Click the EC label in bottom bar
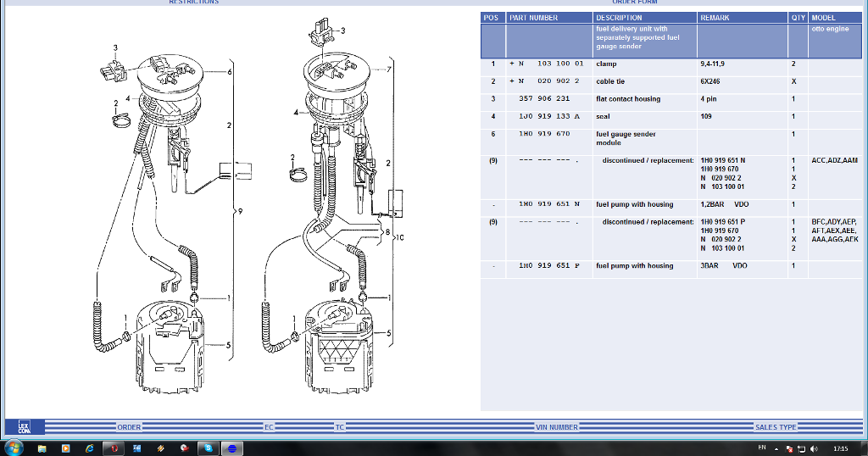868x456 pixels. point(269,427)
